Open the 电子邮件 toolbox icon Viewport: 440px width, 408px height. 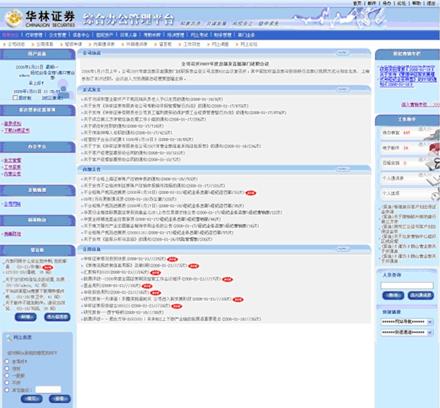point(434,148)
